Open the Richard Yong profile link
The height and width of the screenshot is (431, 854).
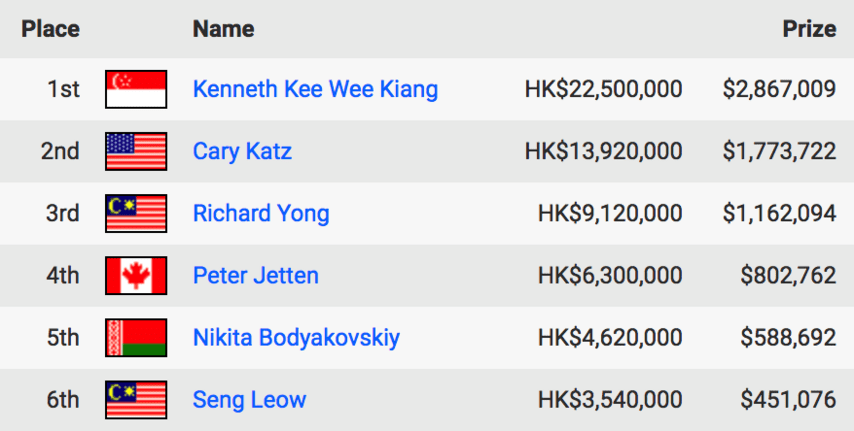(x=261, y=214)
